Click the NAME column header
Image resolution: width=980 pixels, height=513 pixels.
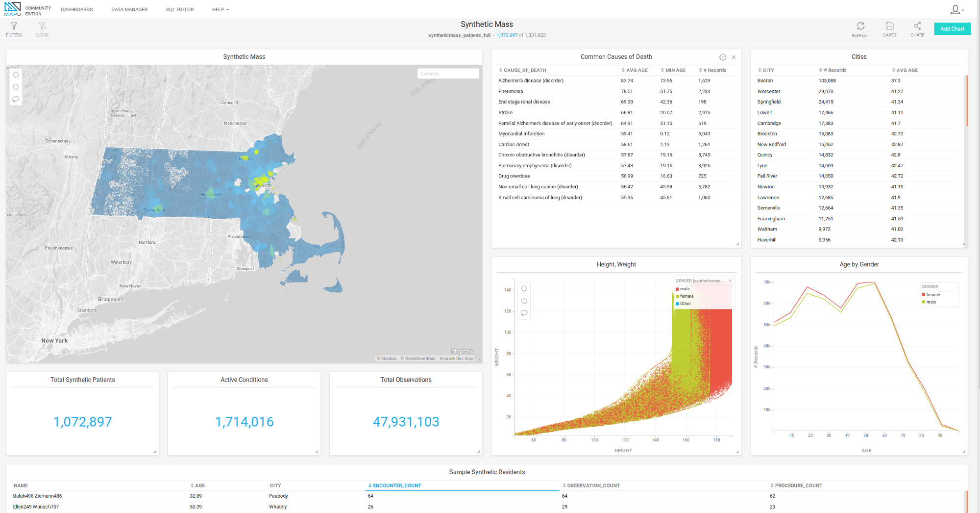click(x=21, y=486)
